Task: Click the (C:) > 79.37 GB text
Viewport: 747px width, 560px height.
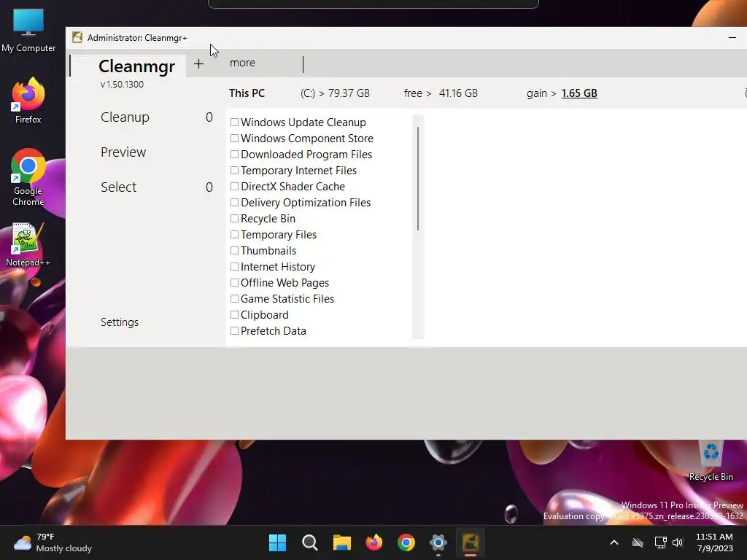Action: tap(335, 93)
